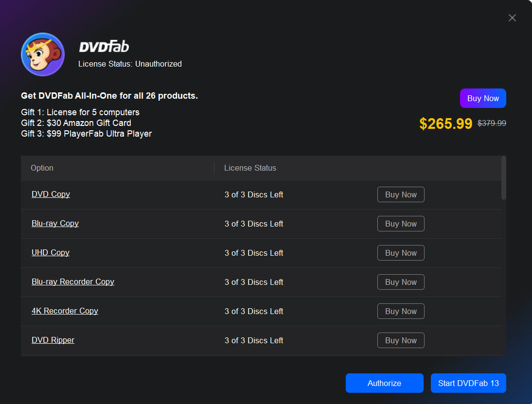Image resolution: width=532 pixels, height=404 pixels.
Task: Open the DVD Ripper product link
Action: tap(53, 340)
